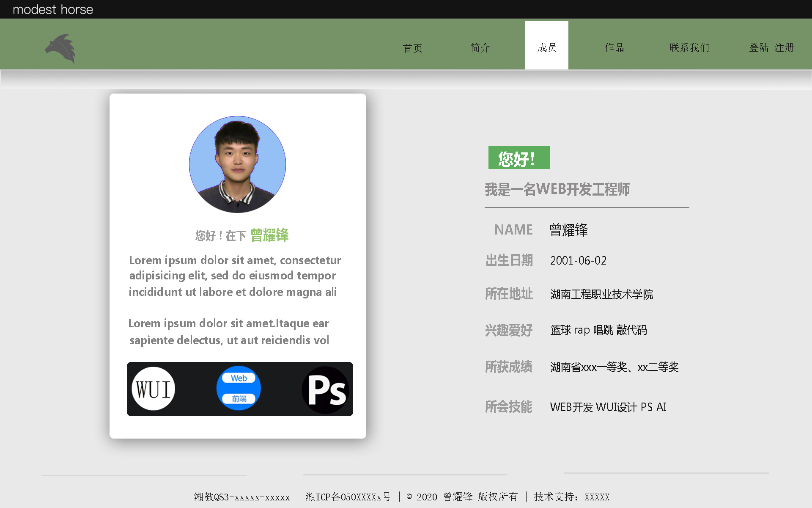Click the green 您好! badge

coord(518,158)
